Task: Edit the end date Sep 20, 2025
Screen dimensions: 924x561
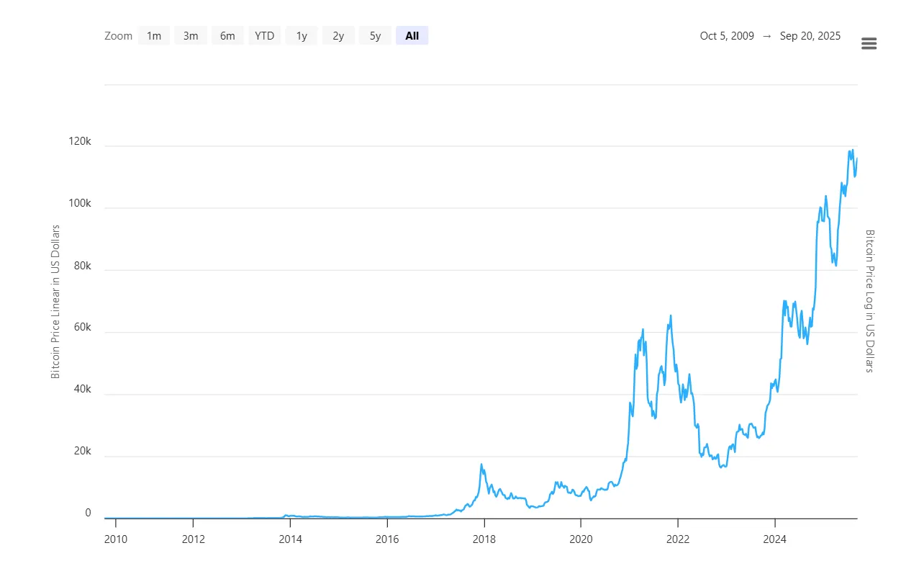Action: tap(810, 36)
